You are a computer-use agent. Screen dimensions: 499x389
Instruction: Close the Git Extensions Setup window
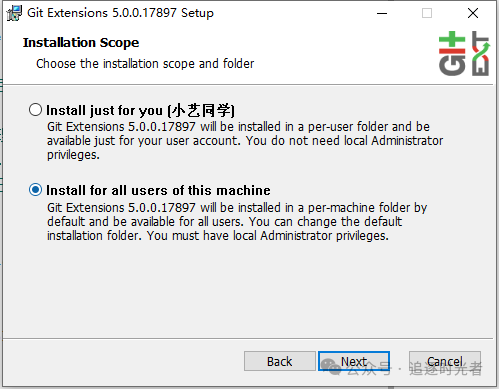pos(473,13)
